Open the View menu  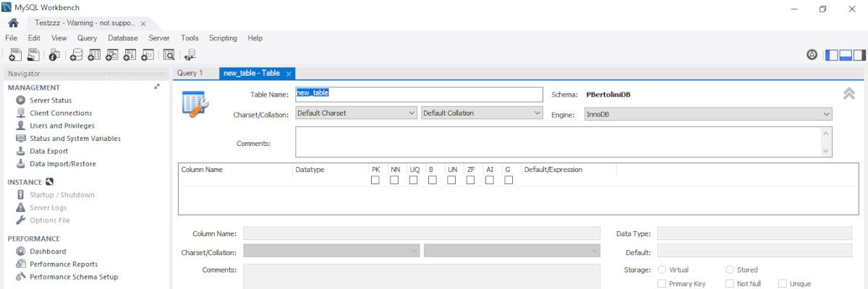[59, 38]
